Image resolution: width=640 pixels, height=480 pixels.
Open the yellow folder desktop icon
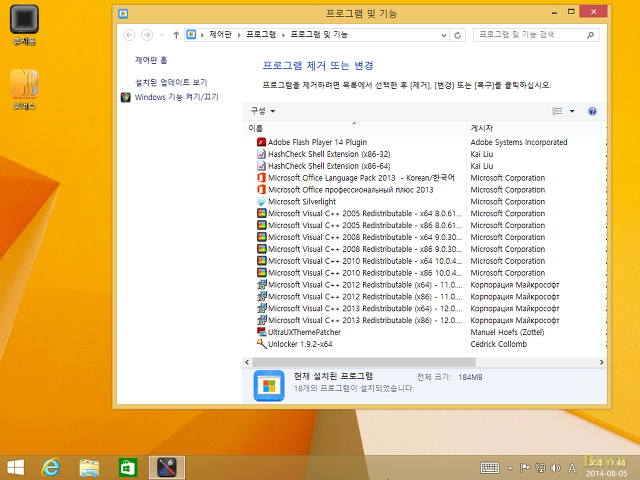pyautogui.click(x=24, y=89)
